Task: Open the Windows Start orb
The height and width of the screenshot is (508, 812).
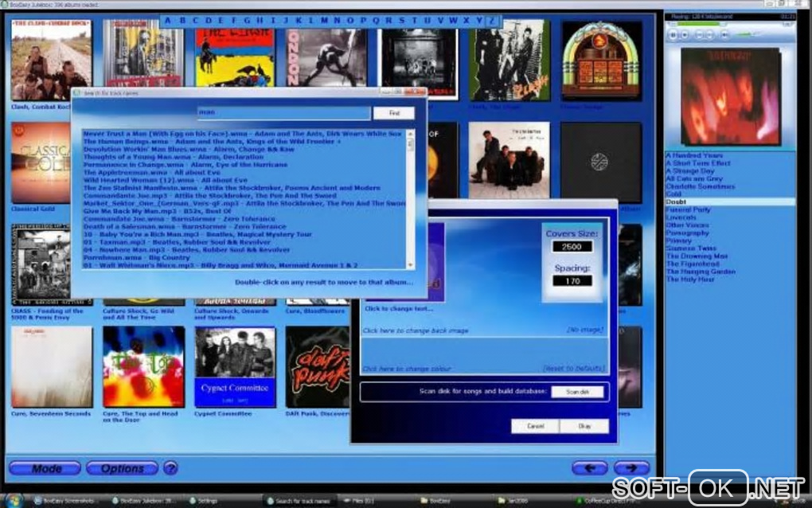Action: [x=13, y=501]
